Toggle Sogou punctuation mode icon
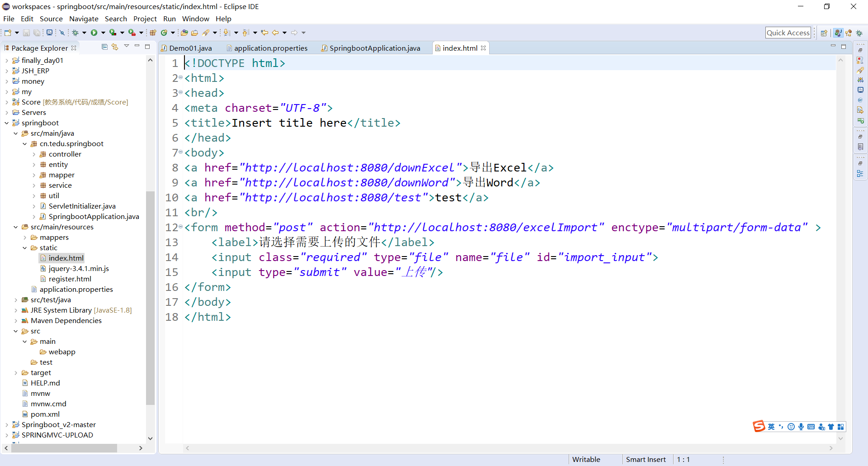 point(781,427)
